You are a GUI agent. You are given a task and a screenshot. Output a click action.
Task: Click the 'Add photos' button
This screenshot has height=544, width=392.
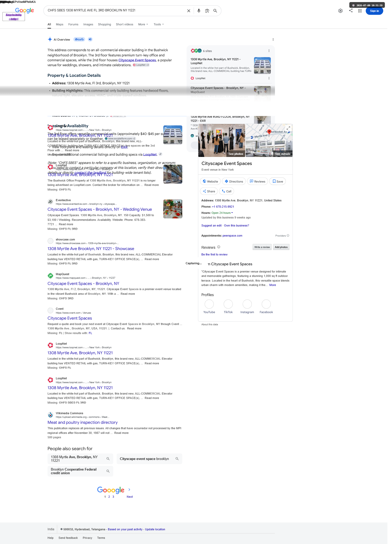pos(281,247)
